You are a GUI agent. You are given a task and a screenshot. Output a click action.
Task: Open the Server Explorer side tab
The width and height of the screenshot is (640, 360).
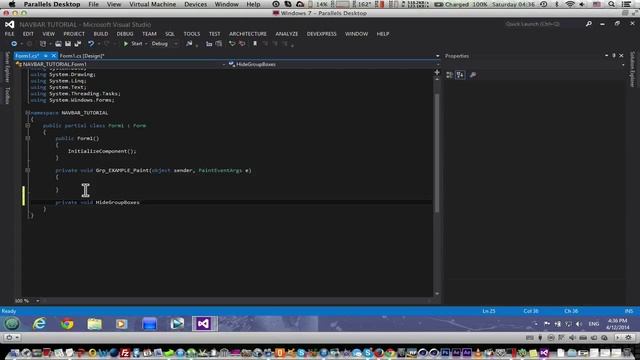pyautogui.click(x=7, y=67)
